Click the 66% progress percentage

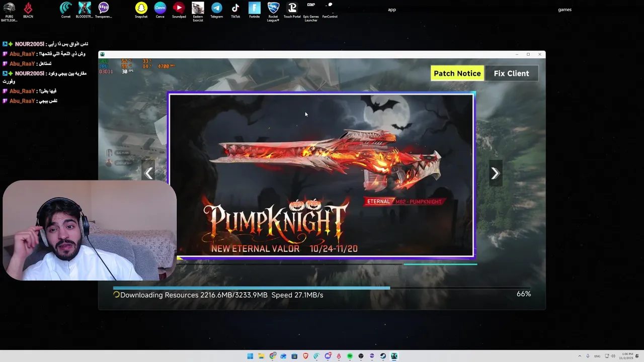pos(524,294)
